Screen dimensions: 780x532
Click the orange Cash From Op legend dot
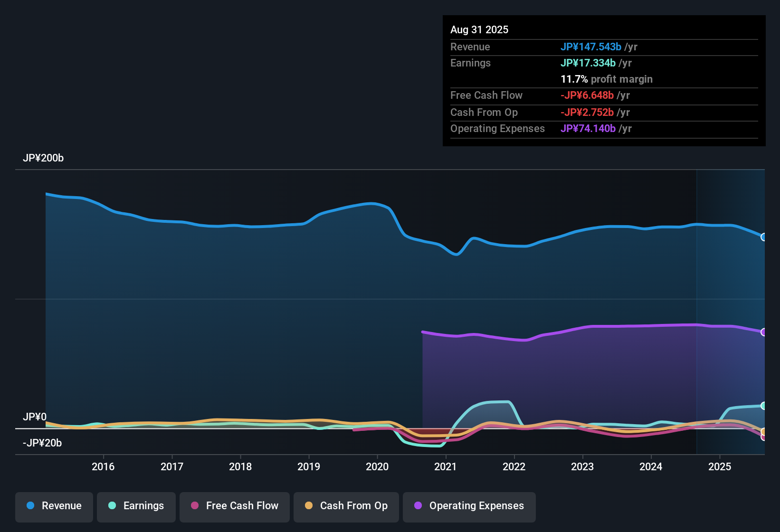pos(309,506)
